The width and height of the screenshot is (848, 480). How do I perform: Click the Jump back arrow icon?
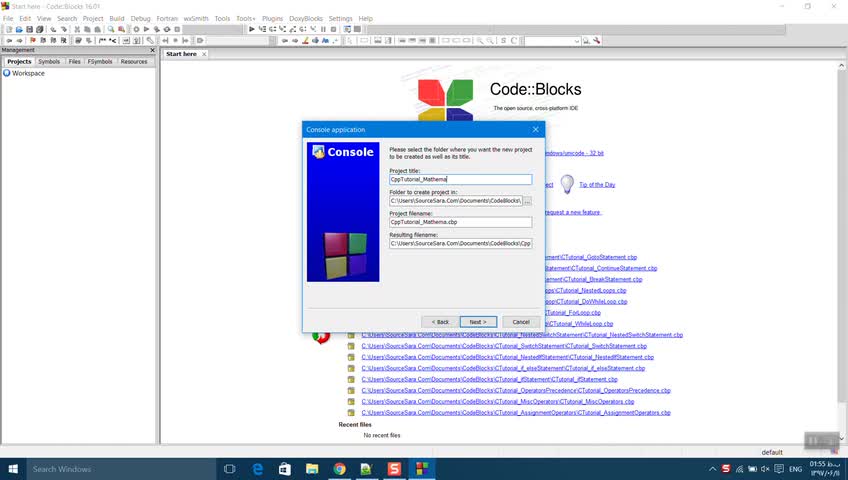point(9,41)
